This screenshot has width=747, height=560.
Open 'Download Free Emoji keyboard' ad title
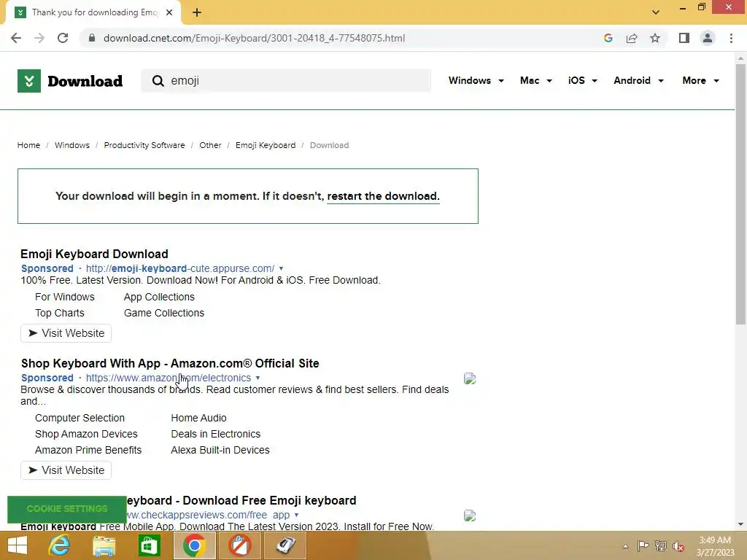click(241, 500)
